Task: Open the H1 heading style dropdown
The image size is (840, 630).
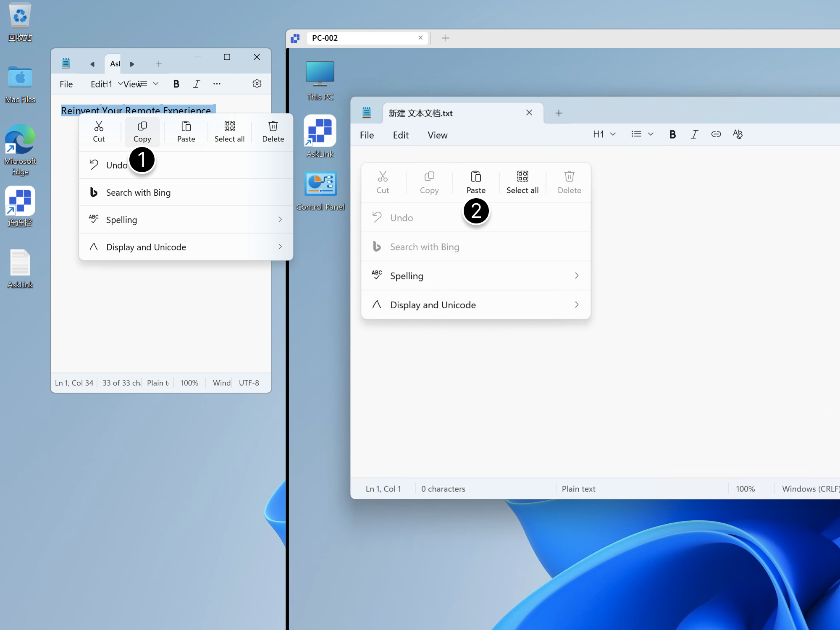Action: (604, 134)
